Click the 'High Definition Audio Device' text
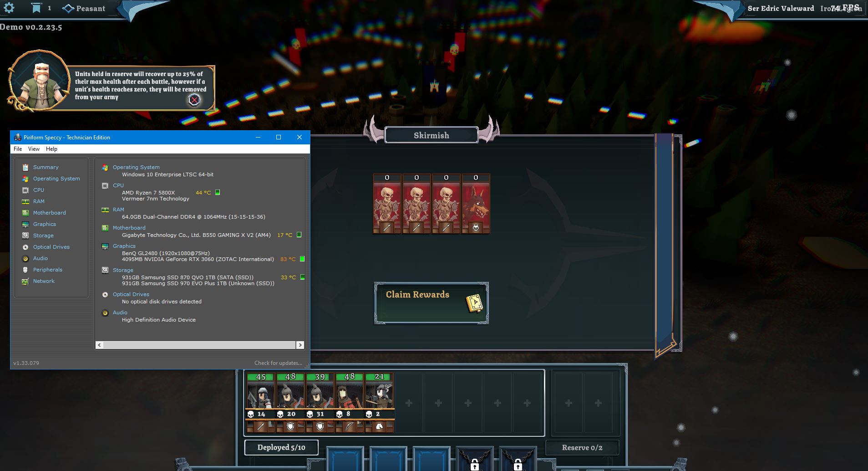Screen dimensions: 868x471 [x=159, y=320]
